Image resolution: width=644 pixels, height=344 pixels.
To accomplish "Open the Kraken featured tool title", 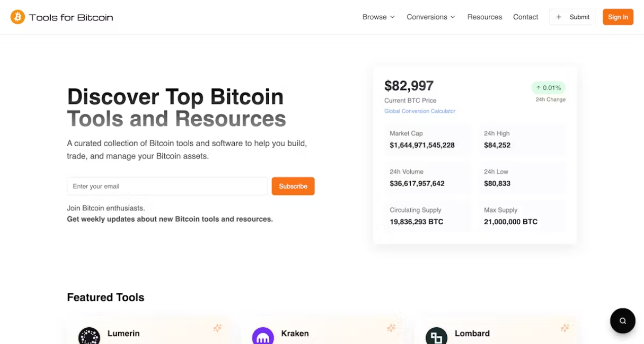I will point(295,333).
